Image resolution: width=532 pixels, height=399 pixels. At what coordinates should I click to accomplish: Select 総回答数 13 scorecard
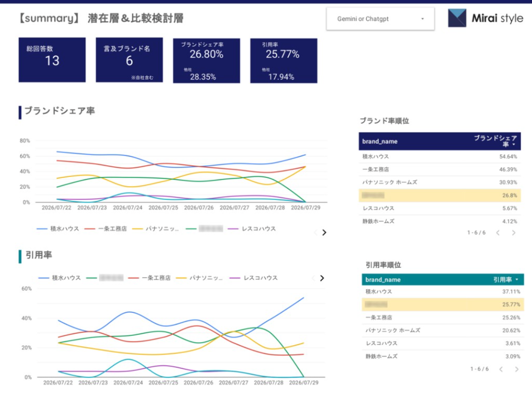click(x=52, y=60)
